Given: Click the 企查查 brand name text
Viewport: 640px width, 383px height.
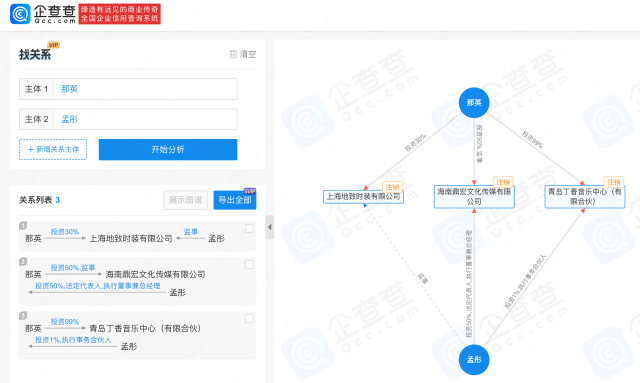Looking at the screenshot, I should [x=55, y=11].
